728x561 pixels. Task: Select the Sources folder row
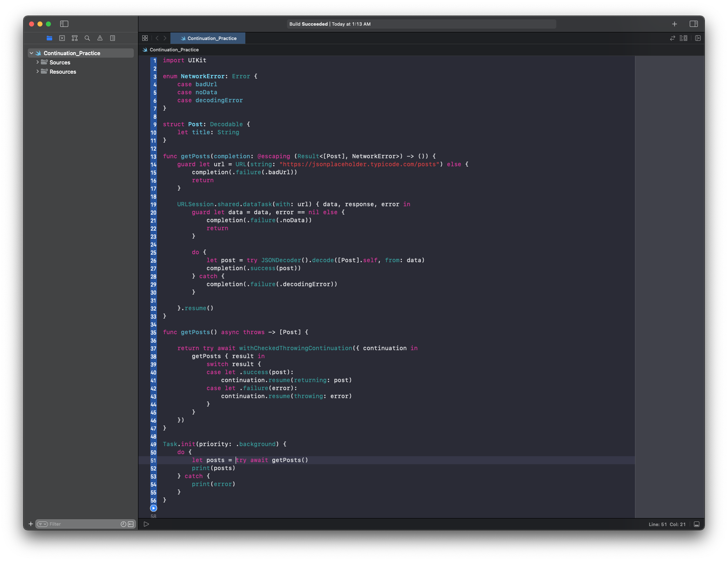coord(81,62)
